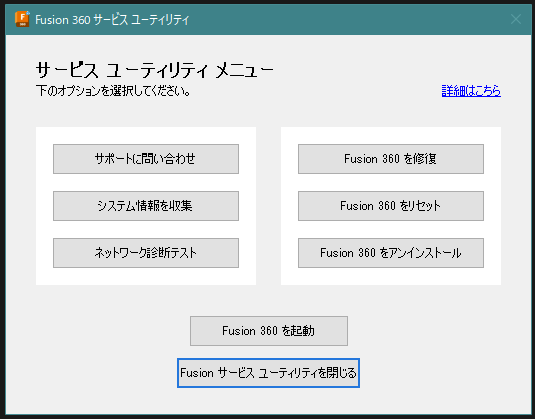Screen dimensions: 535x419
Task: Choose Fusion 360 を修復 button
Action: [x=391, y=159]
